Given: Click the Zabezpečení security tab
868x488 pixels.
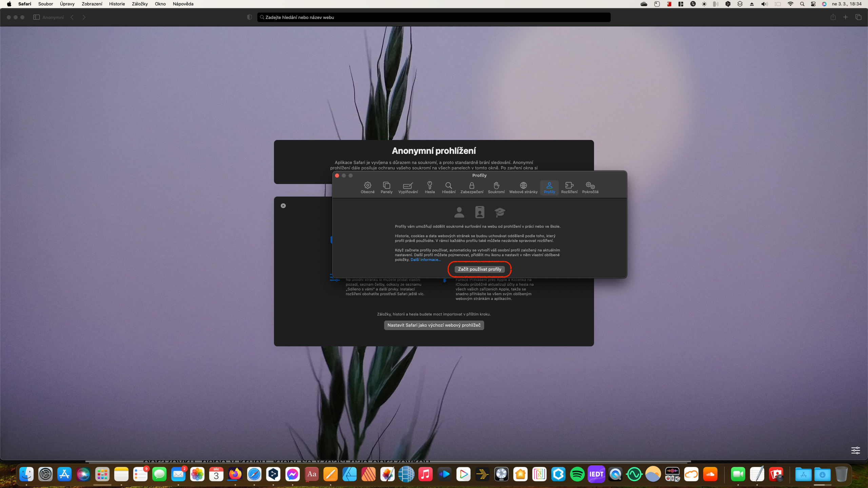Looking at the screenshot, I should click(472, 187).
